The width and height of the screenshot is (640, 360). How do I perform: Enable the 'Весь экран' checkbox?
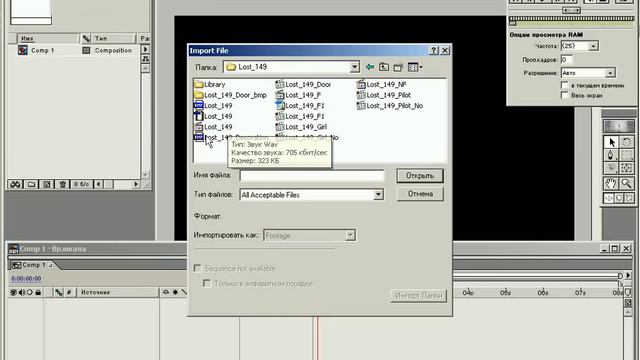[x=564, y=95]
